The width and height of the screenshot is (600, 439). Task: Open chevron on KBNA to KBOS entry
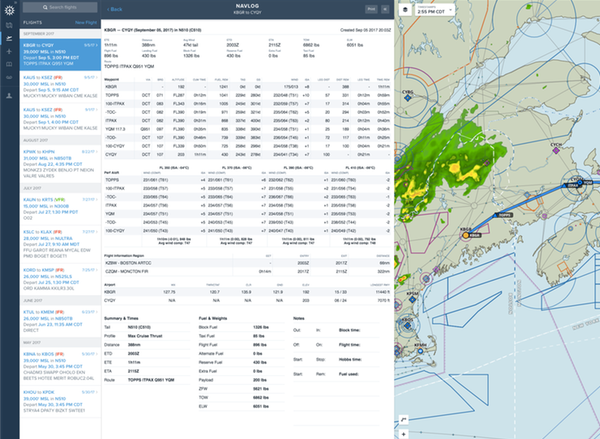pos(97,354)
